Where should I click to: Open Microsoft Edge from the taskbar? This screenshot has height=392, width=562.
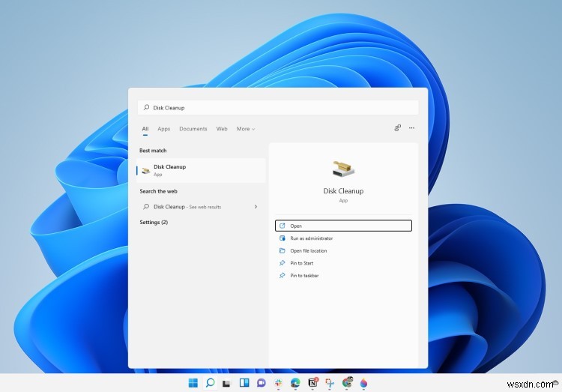295,383
